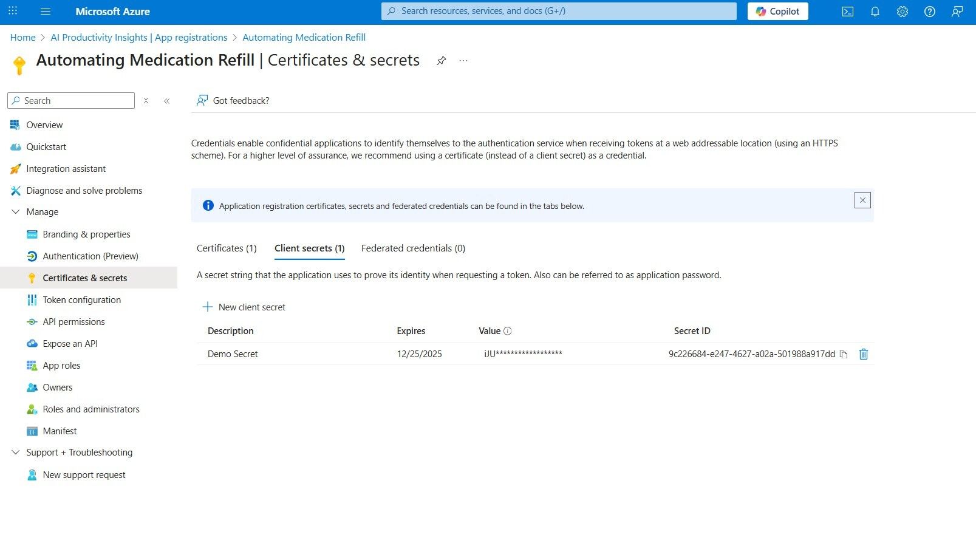The width and height of the screenshot is (976, 560).
Task: Click the 12/25/2025 expiry date
Action: click(x=420, y=354)
